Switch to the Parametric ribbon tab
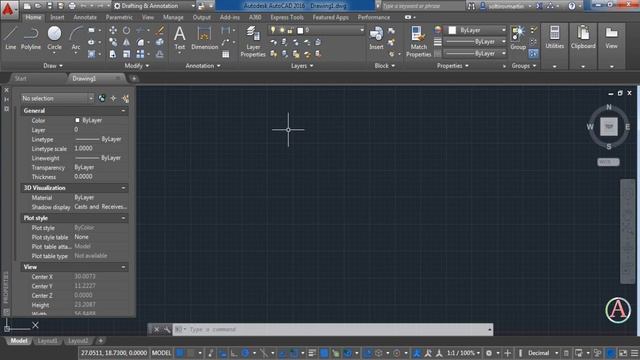 [x=119, y=17]
